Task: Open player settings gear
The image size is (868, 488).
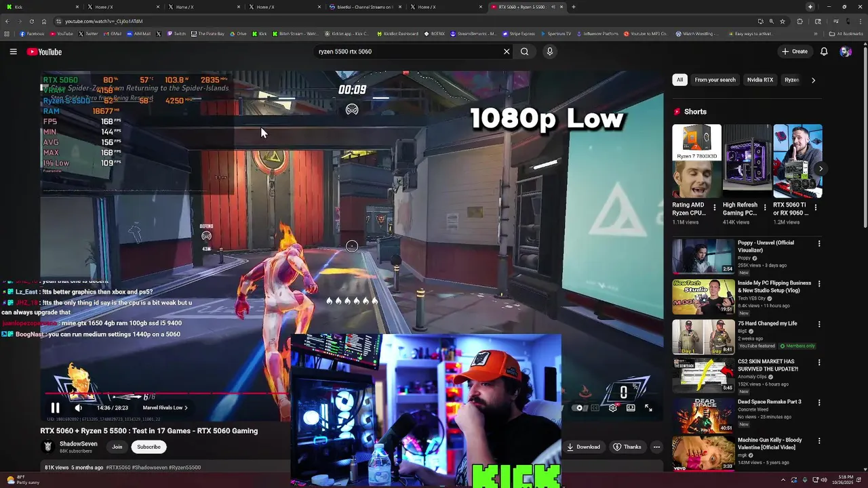Action: [613, 407]
